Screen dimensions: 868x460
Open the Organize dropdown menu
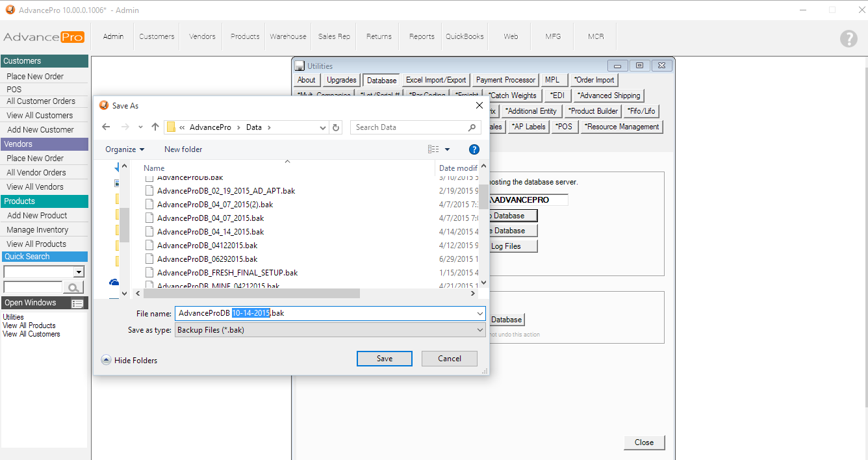(125, 149)
